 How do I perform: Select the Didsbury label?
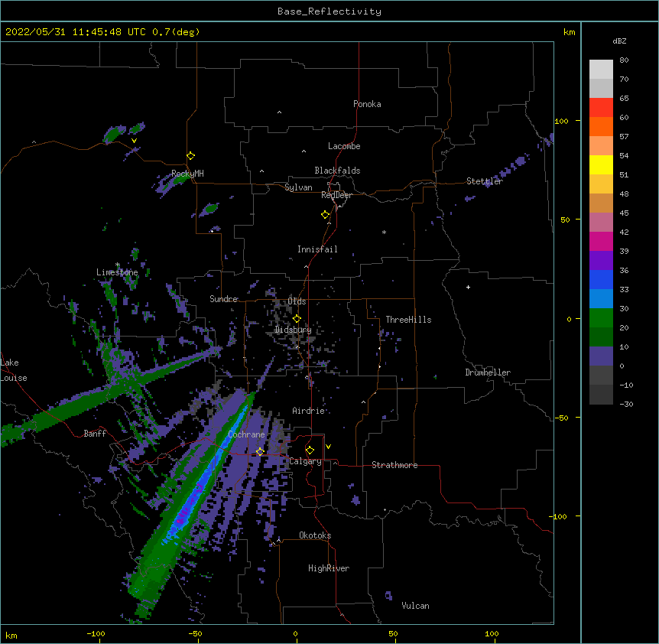(x=293, y=330)
